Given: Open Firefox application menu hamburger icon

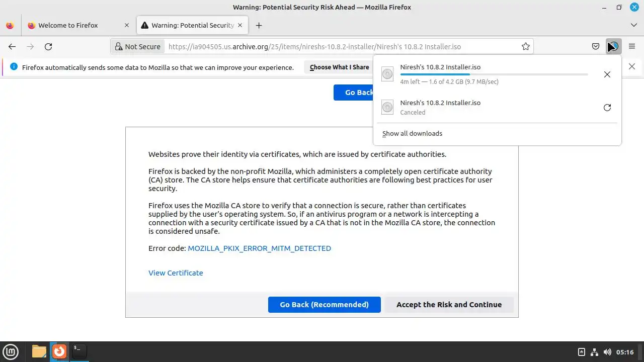Looking at the screenshot, I should point(632,47).
